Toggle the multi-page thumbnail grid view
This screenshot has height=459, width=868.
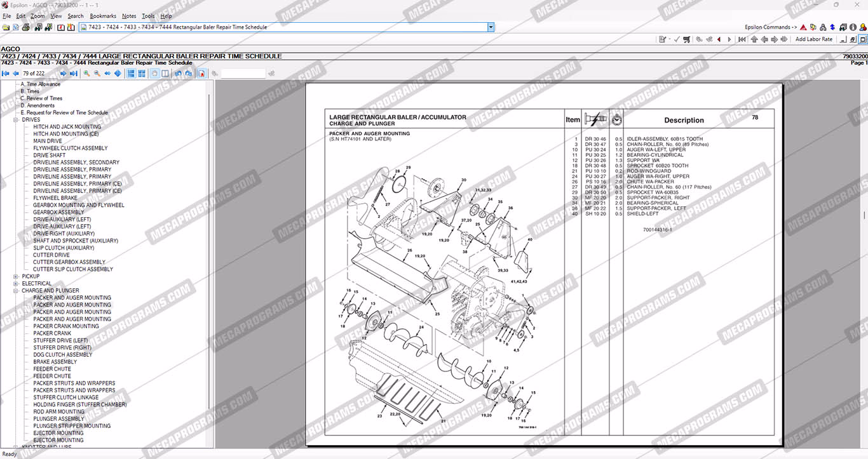pos(141,74)
